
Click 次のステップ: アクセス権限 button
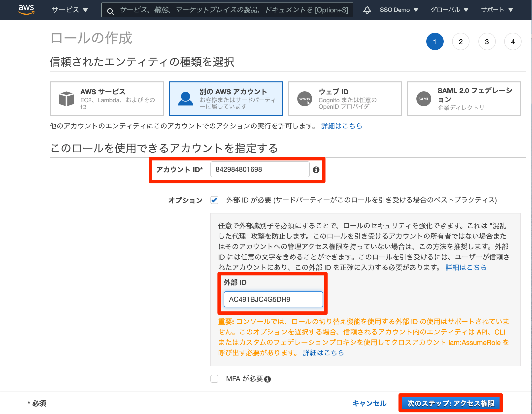click(x=451, y=403)
